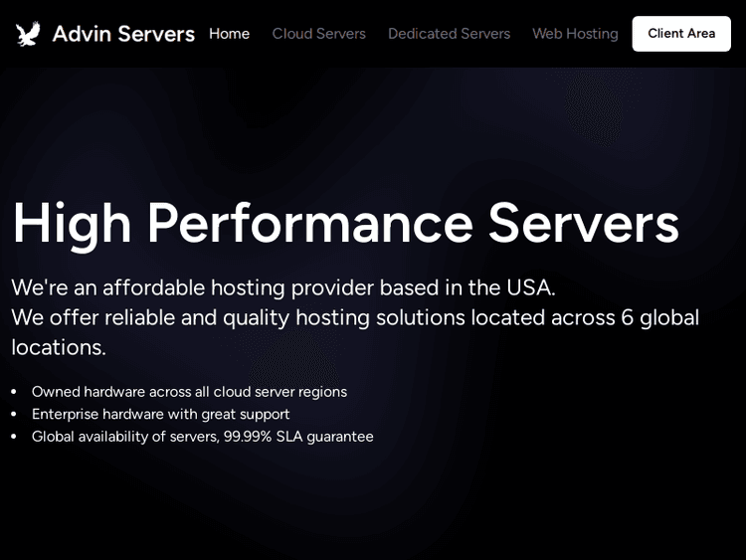Viewport: 746px width, 560px height.
Task: Click the Advin Servers eagle logo
Action: (x=28, y=34)
